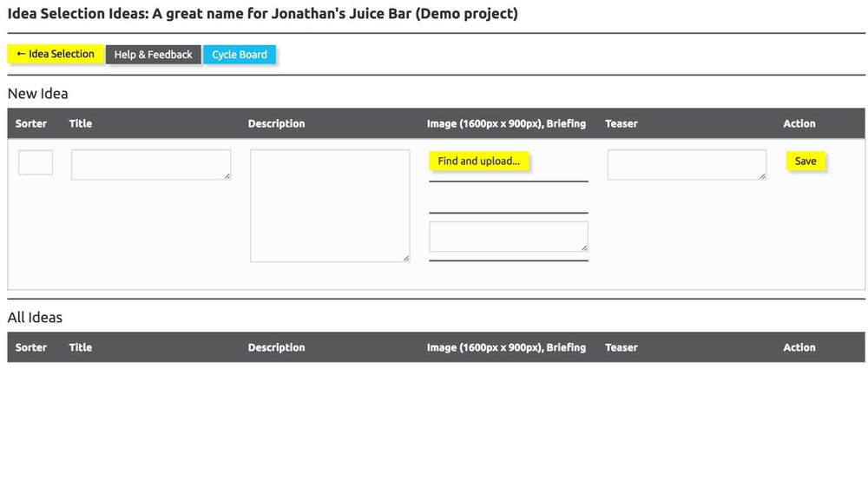Select Description header in All Ideas table

276,347
